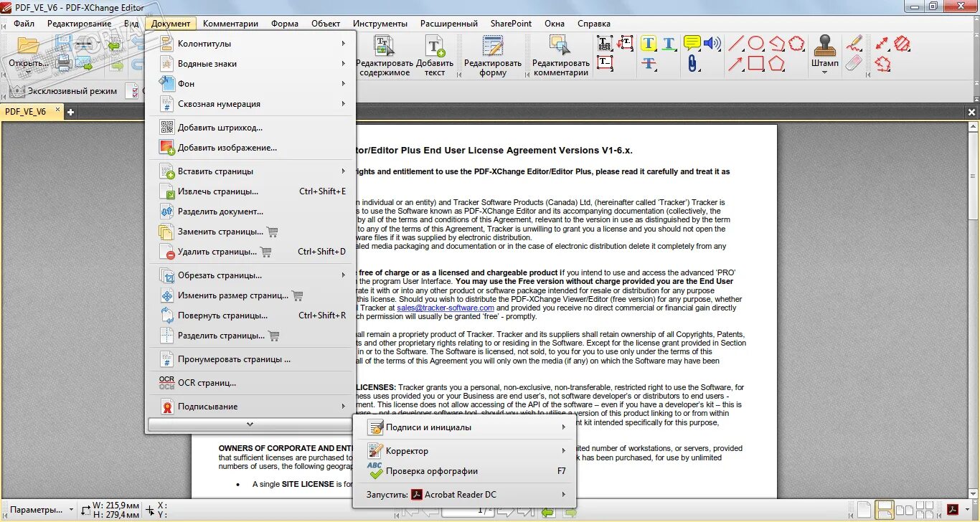Expand Сквозная нумерация submenu
Screen dimensions: 980x522
coord(250,104)
